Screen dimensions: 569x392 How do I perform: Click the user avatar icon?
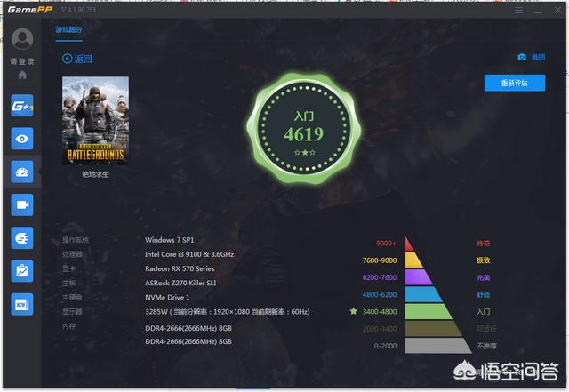click(x=22, y=39)
